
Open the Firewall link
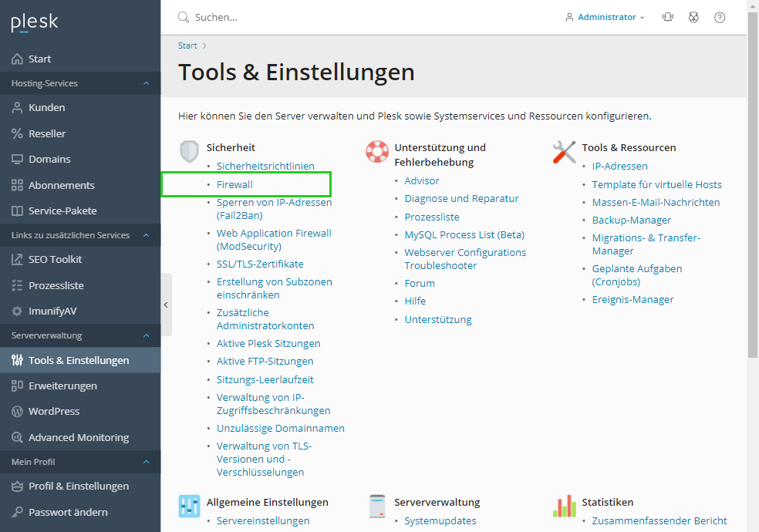coord(234,185)
